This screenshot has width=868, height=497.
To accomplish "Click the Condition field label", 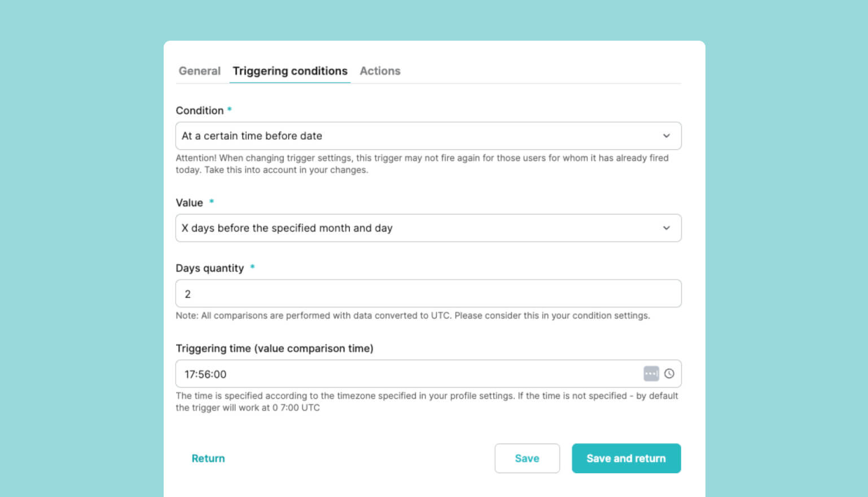I will pyautogui.click(x=200, y=111).
